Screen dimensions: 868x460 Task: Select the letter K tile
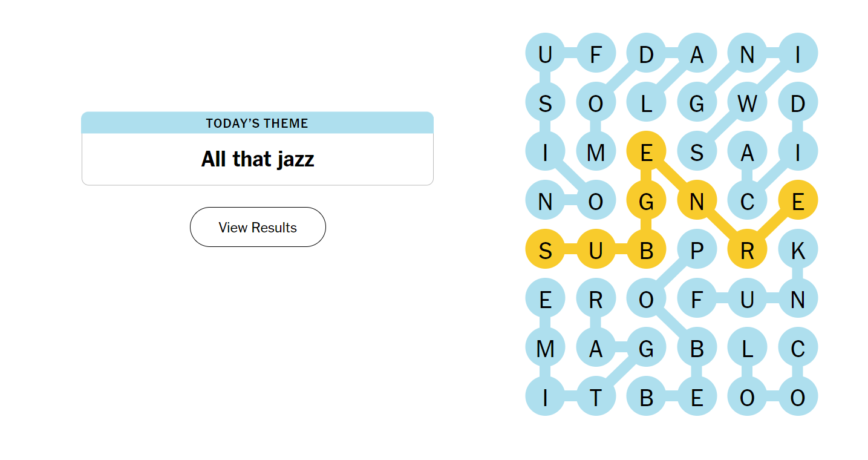(x=798, y=250)
